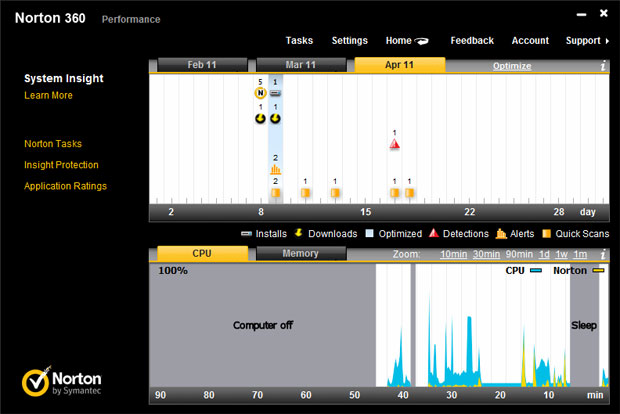Click the quick scan icon on day 17

coord(395,193)
